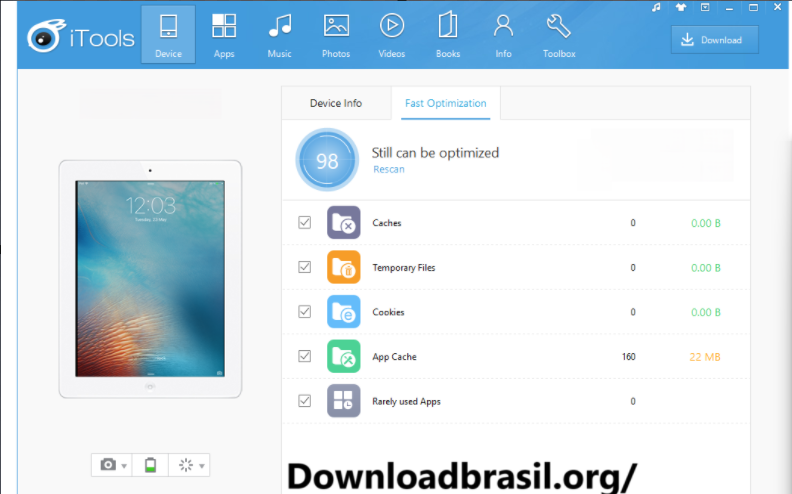Open the title bar dropdown menu icon
792x494 pixels.
pos(705,7)
